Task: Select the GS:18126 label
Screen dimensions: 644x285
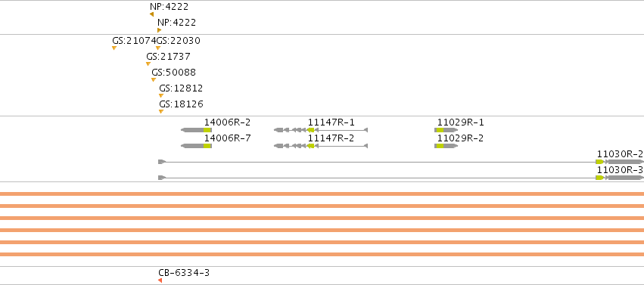Action: click(x=181, y=104)
